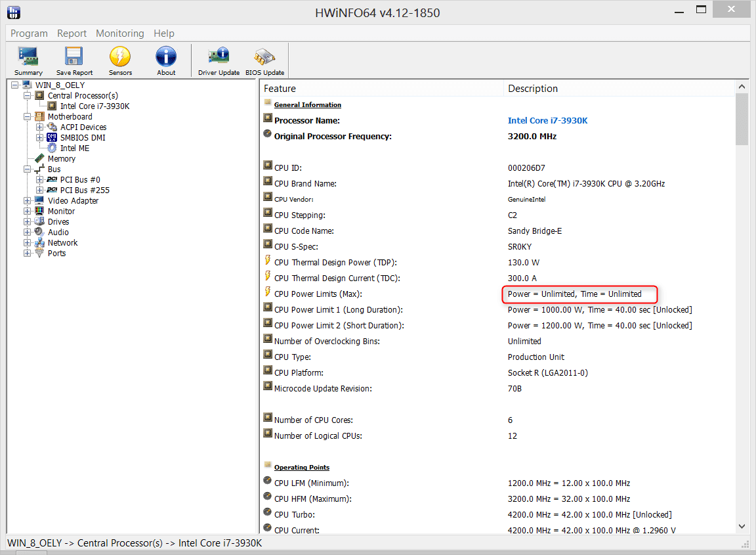Open the Monitoring menu
Viewport: 756px width, 555px height.
[x=119, y=33]
